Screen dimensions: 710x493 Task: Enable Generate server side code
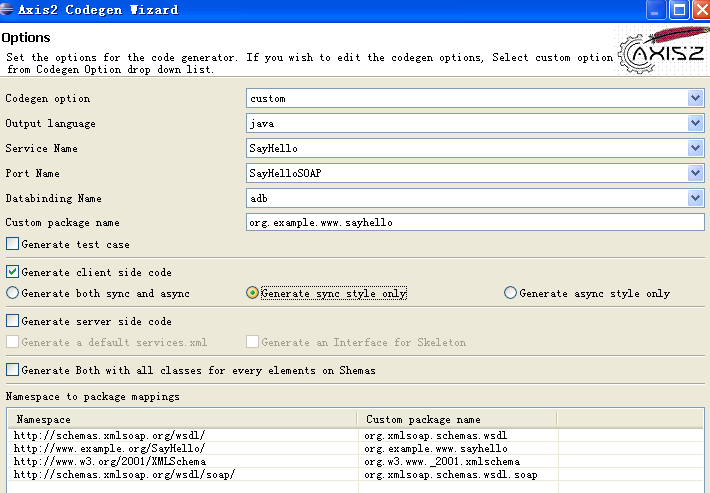tap(12, 321)
